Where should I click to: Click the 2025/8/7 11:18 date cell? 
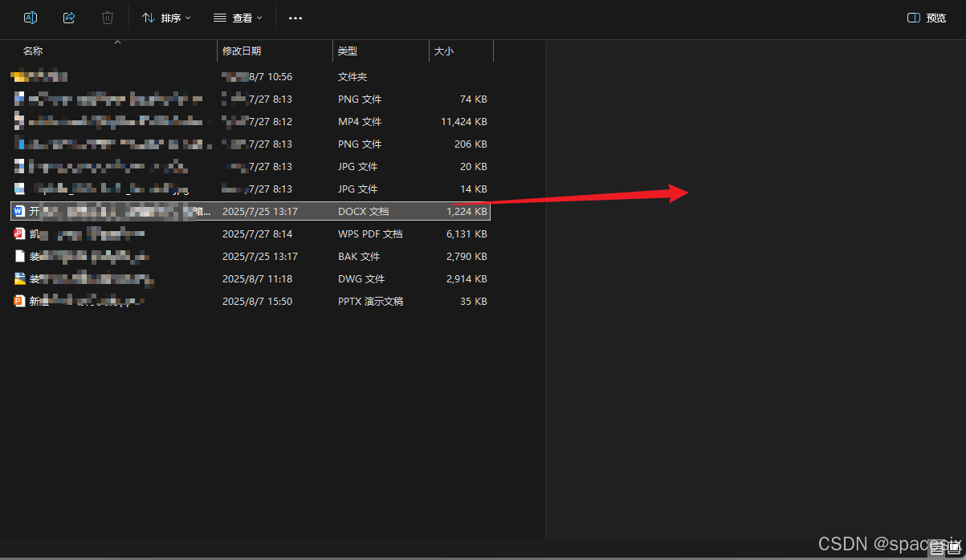point(257,279)
